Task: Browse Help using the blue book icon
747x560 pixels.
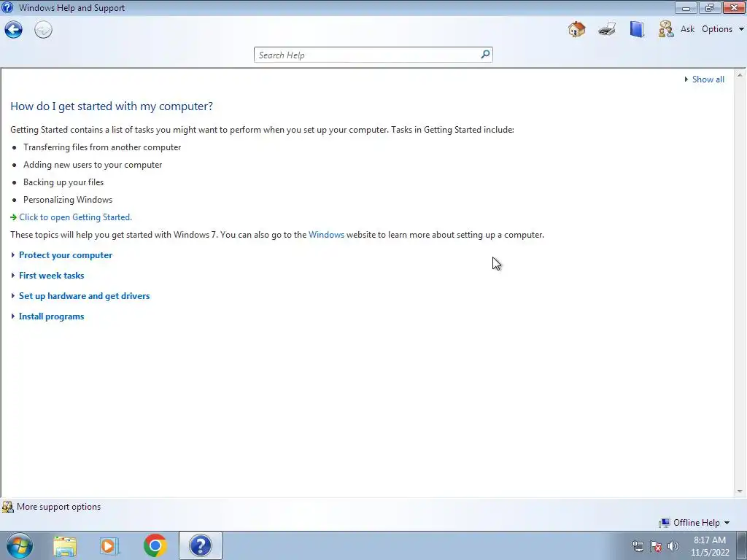Action: (x=636, y=29)
